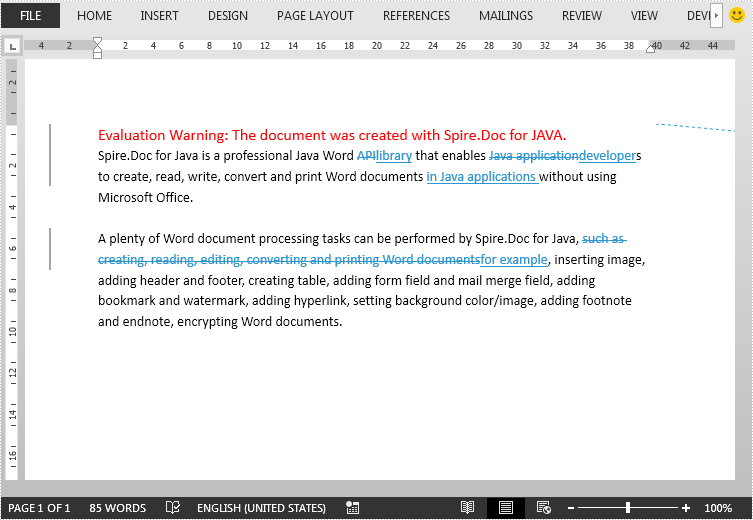Switch to the MAILINGS tab
The width and height of the screenshot is (753, 520).
click(x=506, y=16)
